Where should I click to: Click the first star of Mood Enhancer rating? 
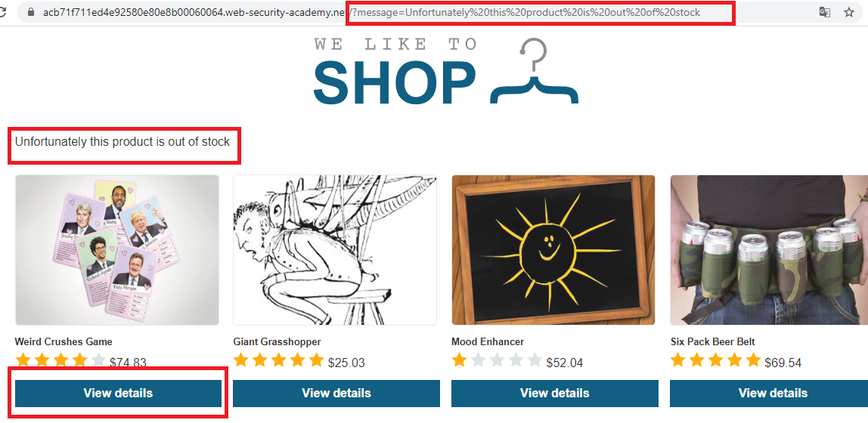click(460, 360)
